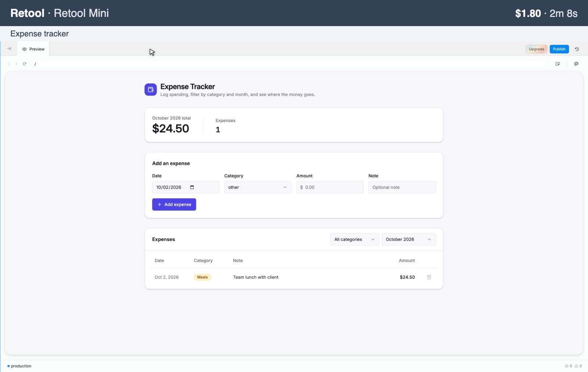
Task: Click the Retool Mini header title
Action: coord(81,13)
